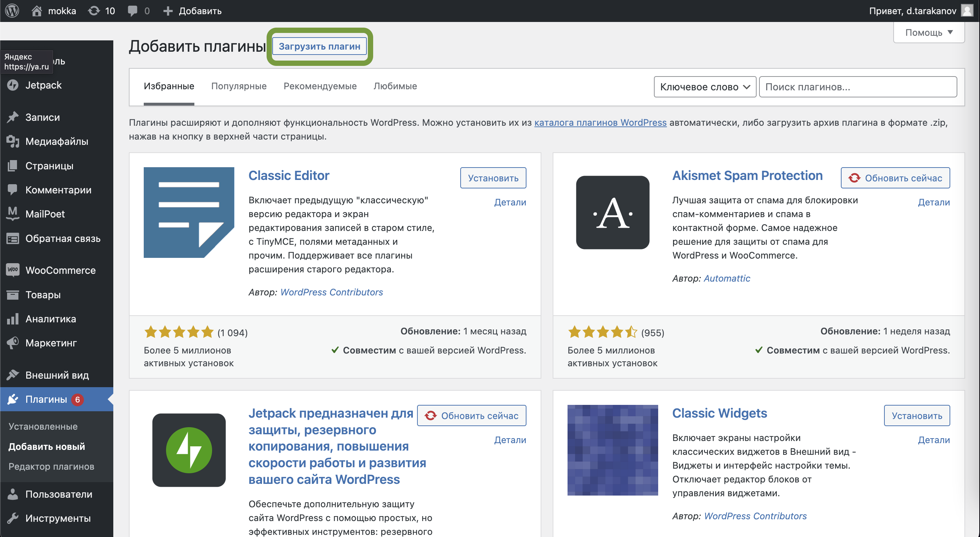
Task: Open Jetpack plugin title link
Action: click(x=337, y=446)
